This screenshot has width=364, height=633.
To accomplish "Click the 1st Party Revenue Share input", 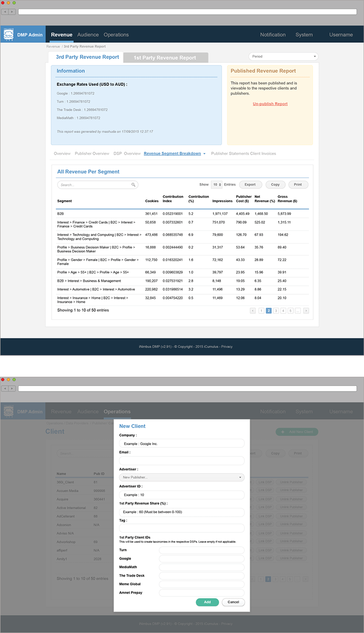I will [x=182, y=512].
